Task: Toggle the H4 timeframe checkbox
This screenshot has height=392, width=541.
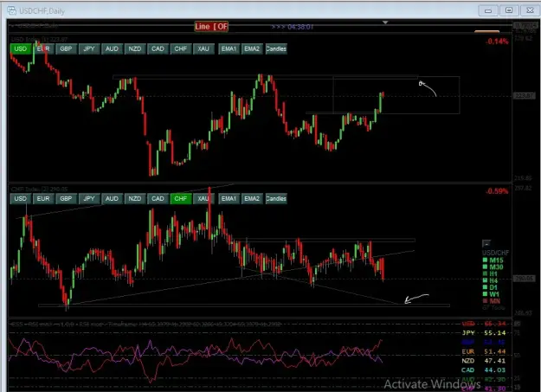Action: tap(485, 280)
